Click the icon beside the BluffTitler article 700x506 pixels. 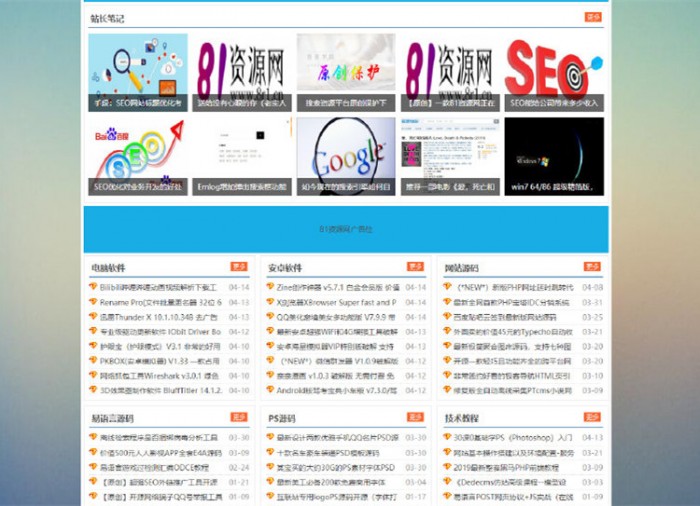94,391
